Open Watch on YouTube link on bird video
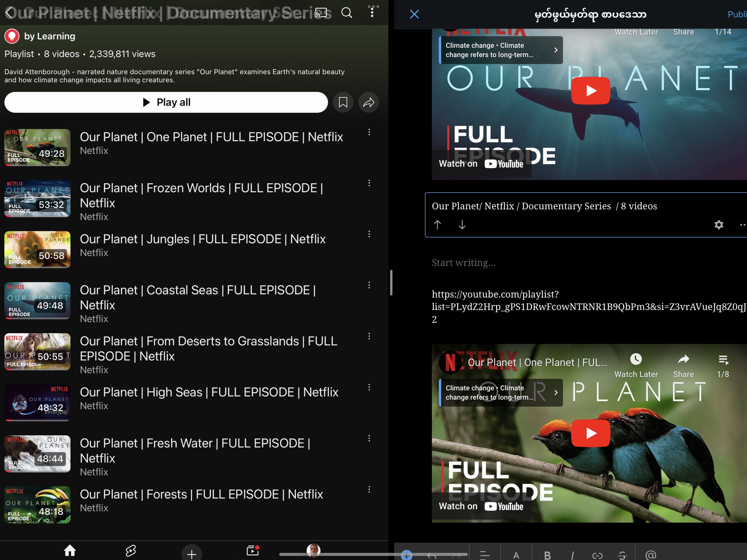 click(481, 506)
